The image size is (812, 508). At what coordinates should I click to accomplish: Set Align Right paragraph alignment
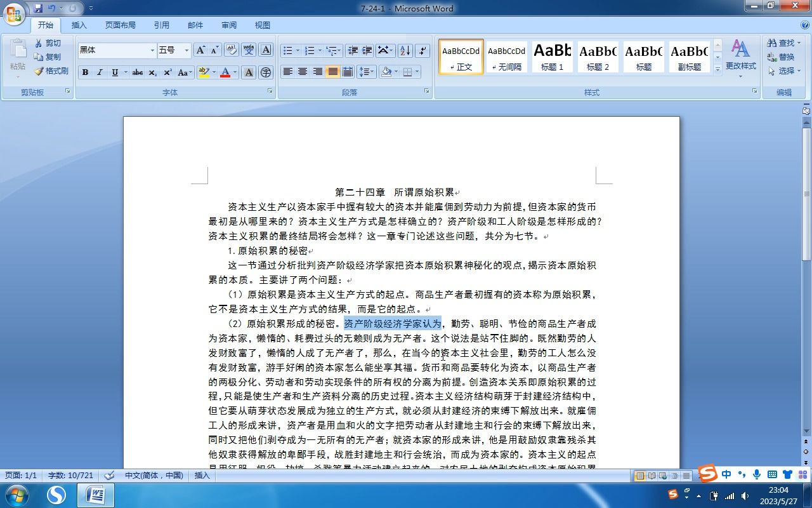318,72
